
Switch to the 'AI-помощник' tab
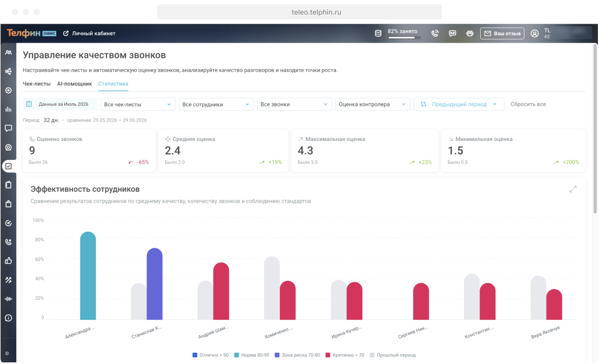click(75, 84)
